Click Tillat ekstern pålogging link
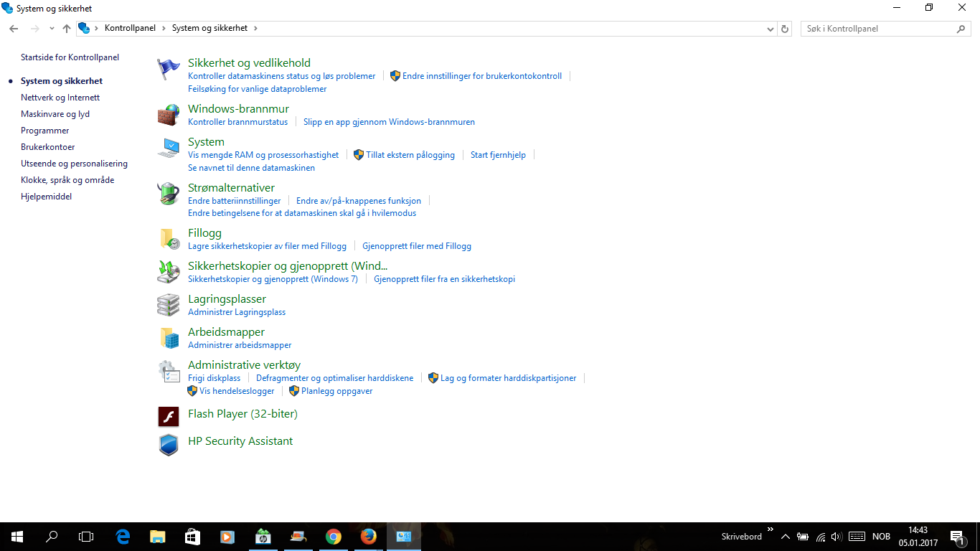The image size is (980, 551). click(410, 155)
